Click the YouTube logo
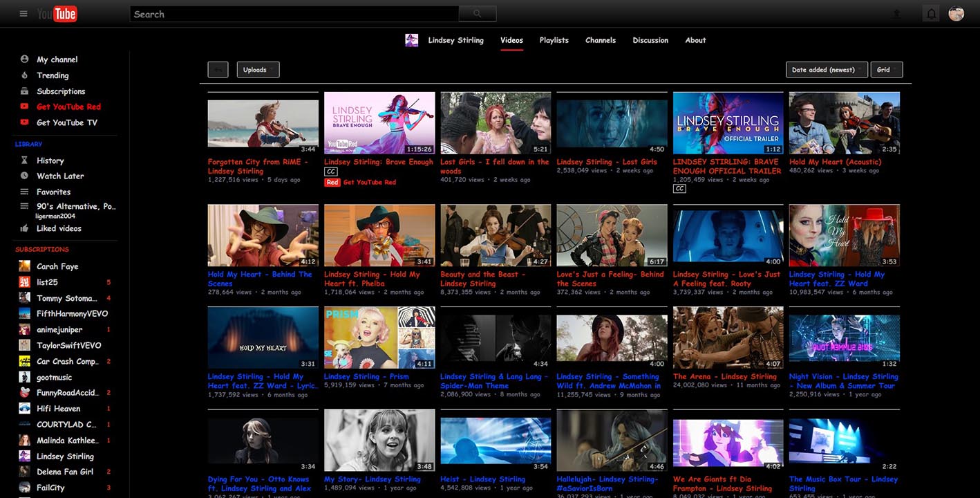This screenshot has width=980, height=498. point(57,14)
